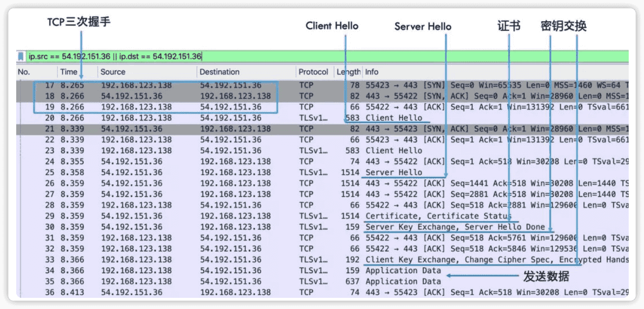Select packet 30, the Server Key Exchange
Image resolution: width=644 pixels, height=309 pixels.
tap(322, 227)
